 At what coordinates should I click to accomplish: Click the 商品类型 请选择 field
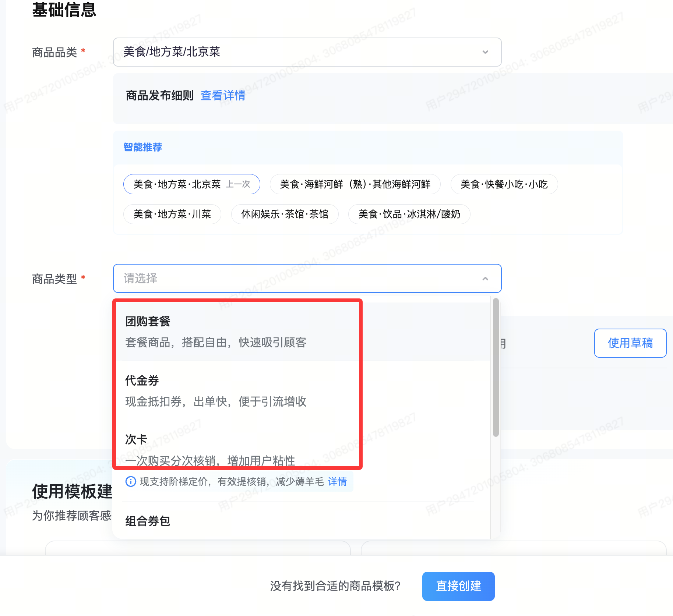307,278
